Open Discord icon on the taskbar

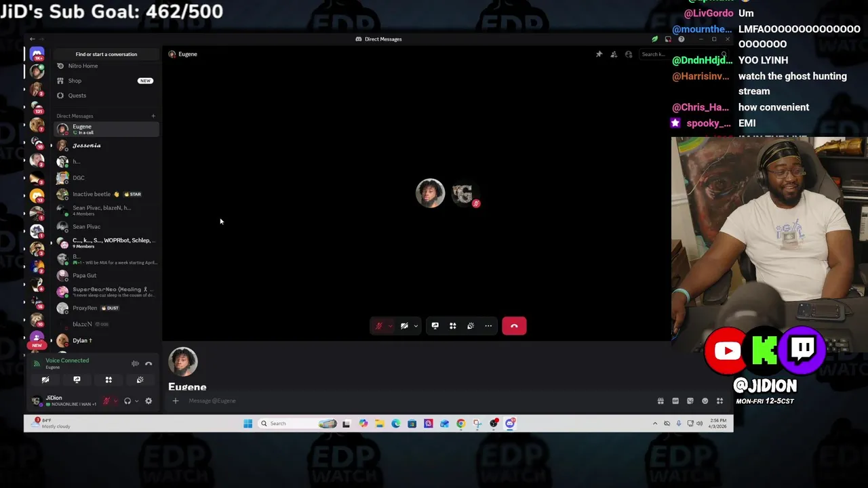click(510, 424)
